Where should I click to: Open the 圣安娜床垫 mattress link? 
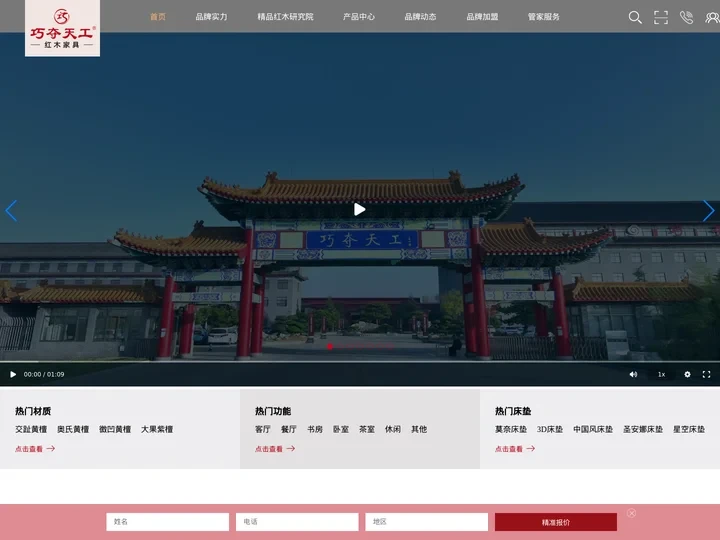643,429
